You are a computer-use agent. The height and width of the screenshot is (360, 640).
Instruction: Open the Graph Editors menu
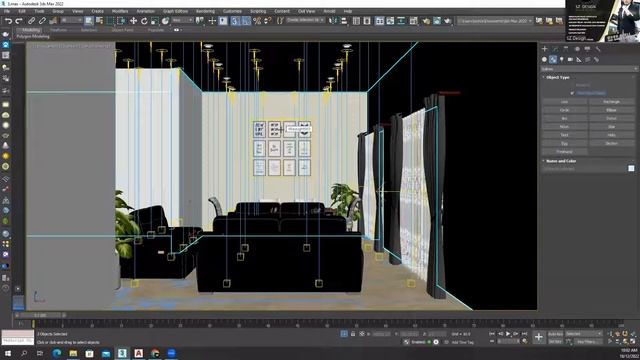point(175,11)
